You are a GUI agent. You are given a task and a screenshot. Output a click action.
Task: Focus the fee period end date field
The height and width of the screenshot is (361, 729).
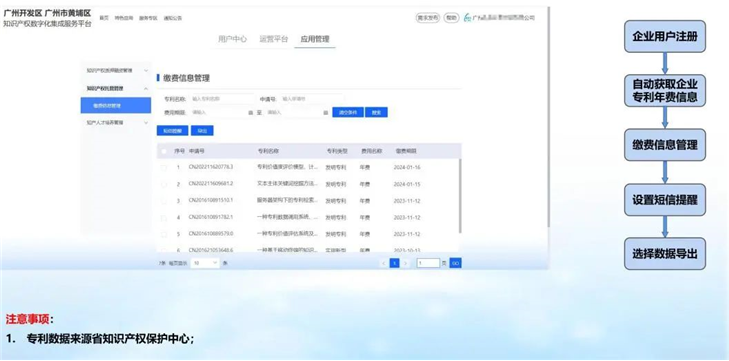pyautogui.click(x=297, y=113)
